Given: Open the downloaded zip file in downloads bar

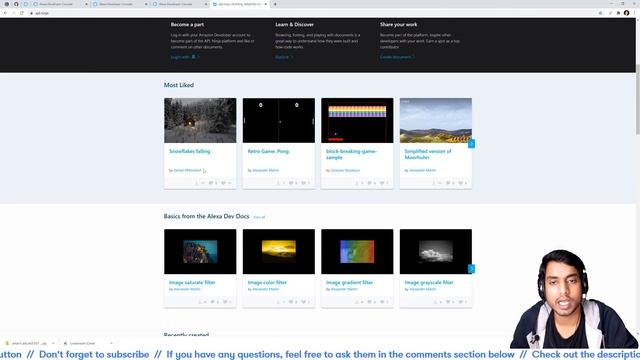Looking at the screenshot, I should point(26,343).
